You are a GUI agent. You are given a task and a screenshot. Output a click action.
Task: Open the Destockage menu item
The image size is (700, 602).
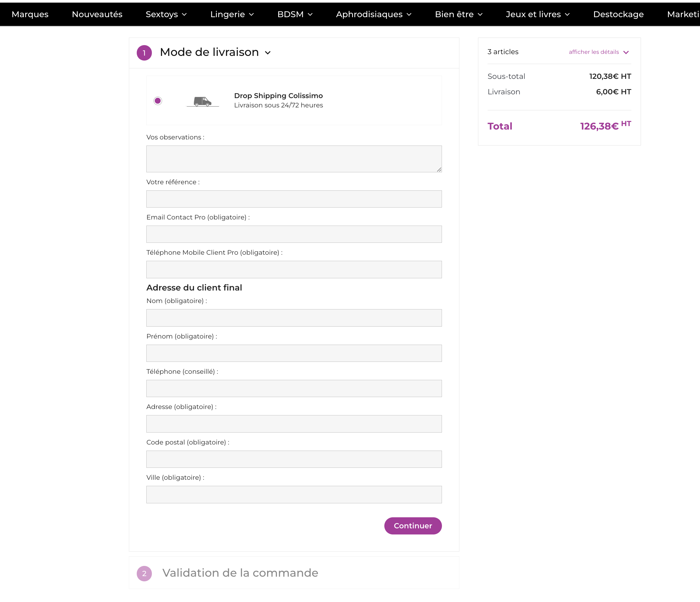[618, 14]
